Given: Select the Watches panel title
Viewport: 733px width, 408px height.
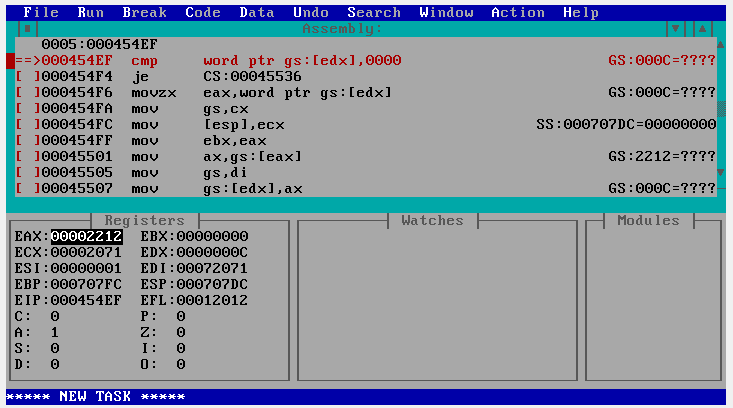Looking at the screenshot, I should [x=432, y=220].
